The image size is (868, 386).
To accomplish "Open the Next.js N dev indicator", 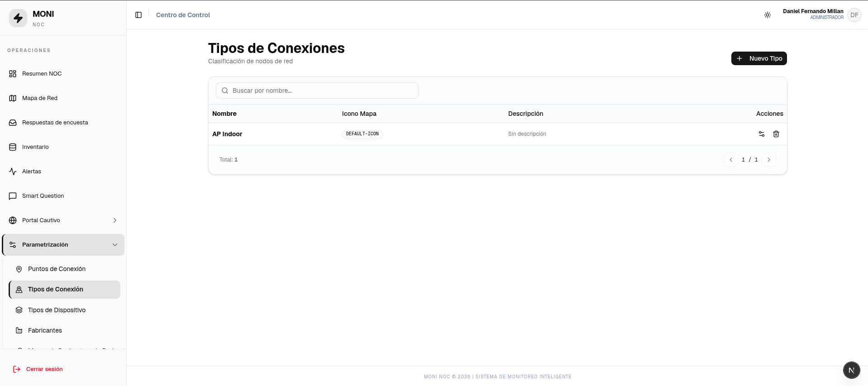I will (851, 370).
